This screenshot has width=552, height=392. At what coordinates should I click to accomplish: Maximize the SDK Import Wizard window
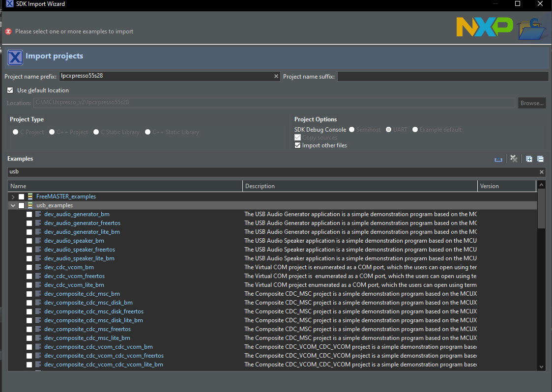coord(518,3)
